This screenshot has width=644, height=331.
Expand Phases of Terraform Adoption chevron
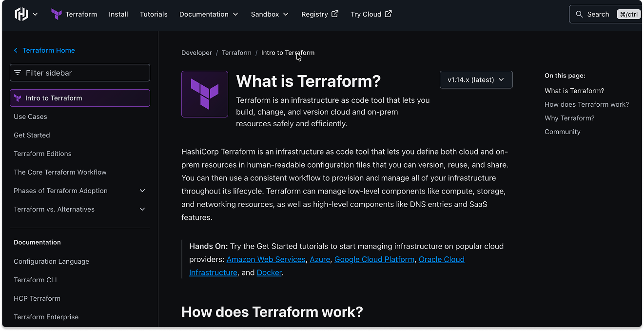point(142,191)
